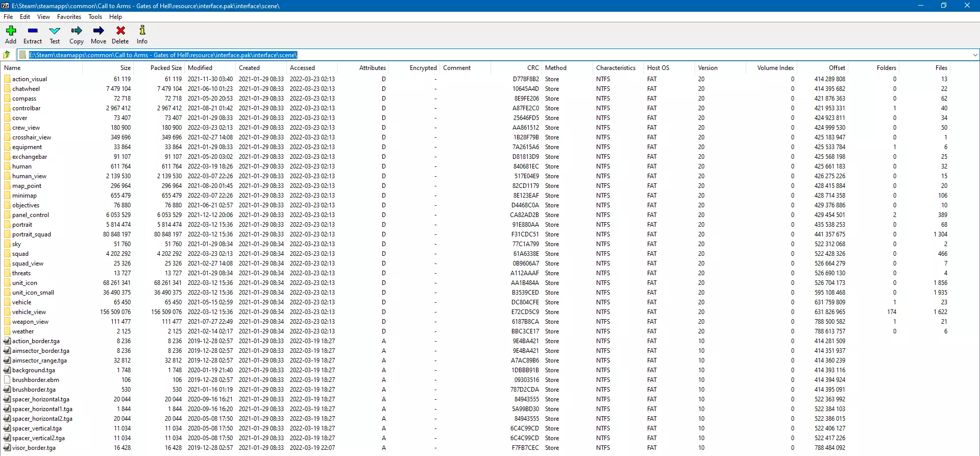Viewport: 980px width, 456px height.
Task: Expand the address bar path dropdown
Action: pos(975,55)
